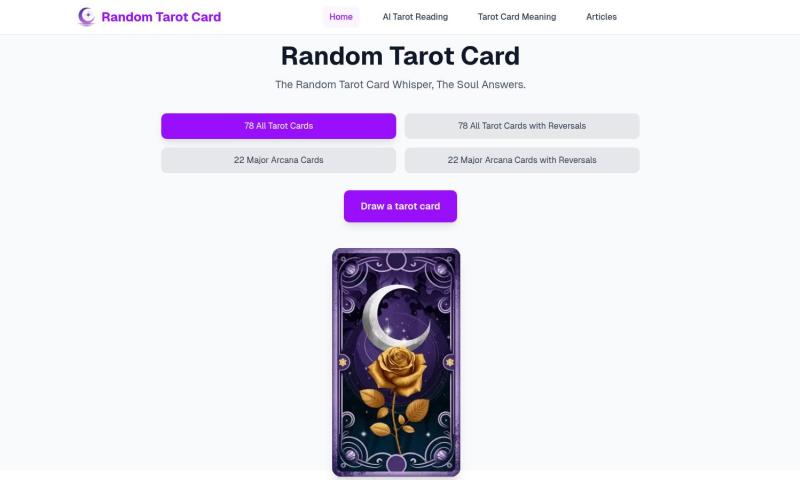Screen dimensions: 800x480
Task: Go to the Home tab
Action: 341,17
